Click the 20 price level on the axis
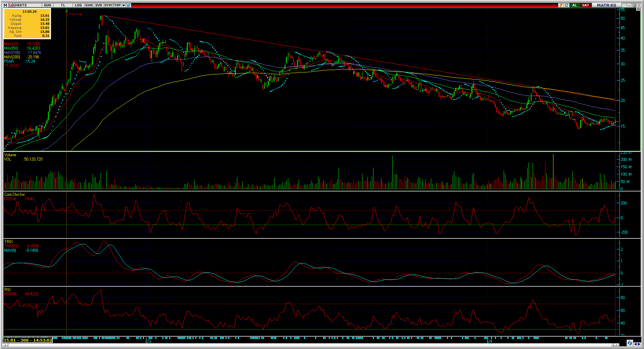Viewport: 644px width, 349px height. point(623,101)
